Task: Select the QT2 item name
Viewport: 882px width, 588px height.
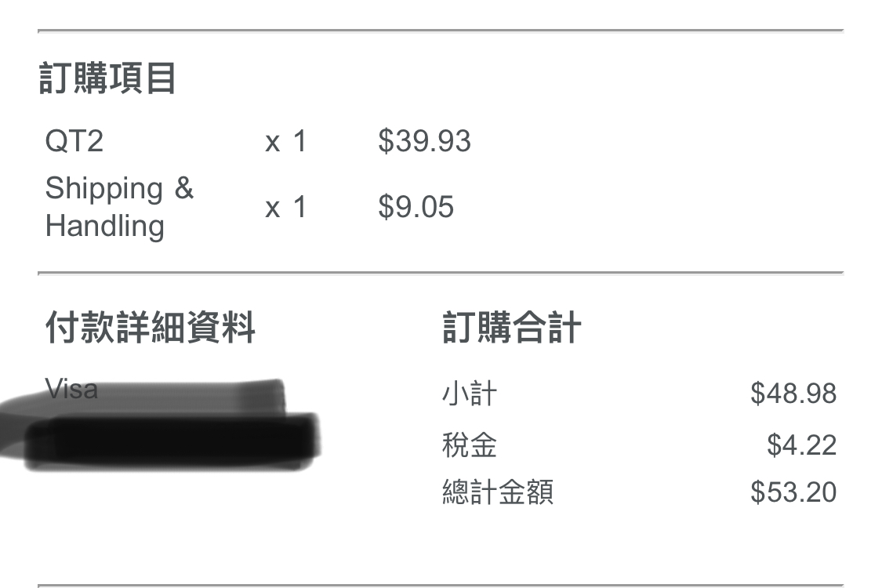Action: 74,142
